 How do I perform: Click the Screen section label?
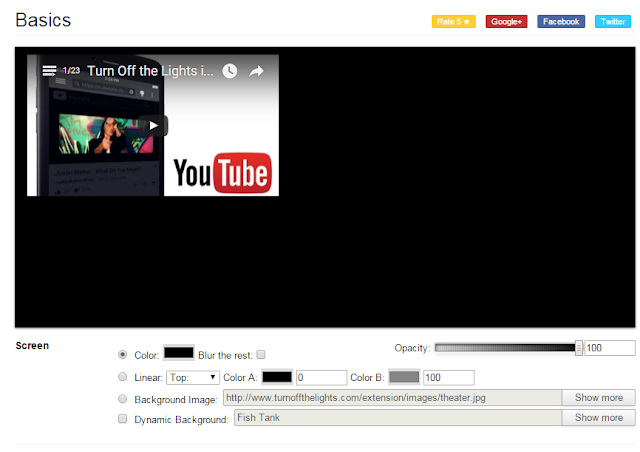pyautogui.click(x=32, y=345)
